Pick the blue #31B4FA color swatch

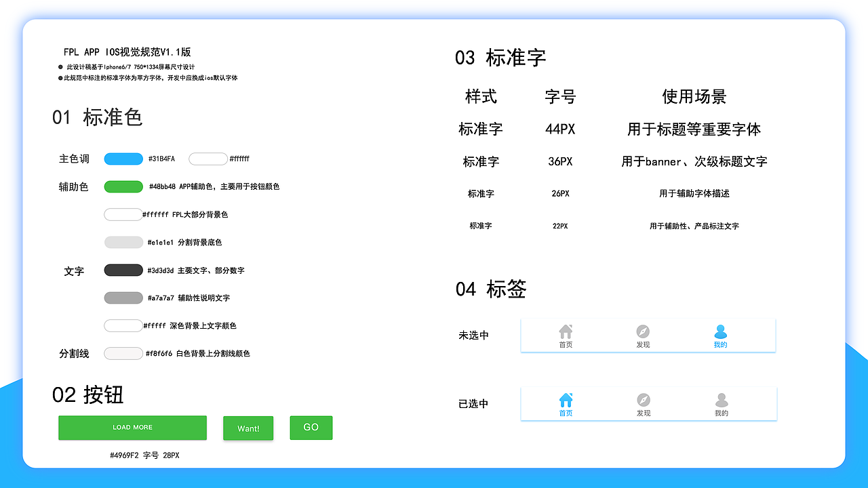click(123, 159)
